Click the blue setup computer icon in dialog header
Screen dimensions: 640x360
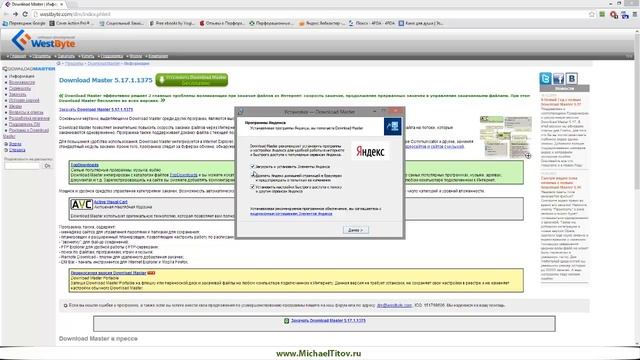(392, 127)
